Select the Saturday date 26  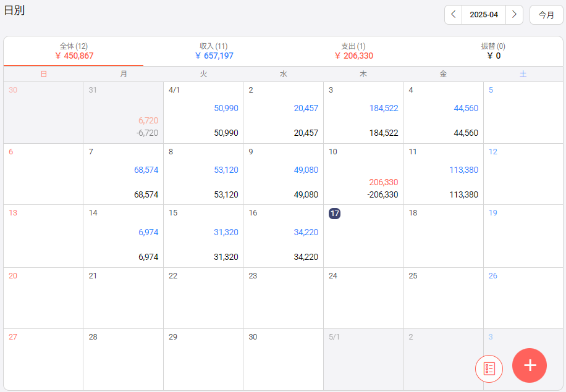523,298
